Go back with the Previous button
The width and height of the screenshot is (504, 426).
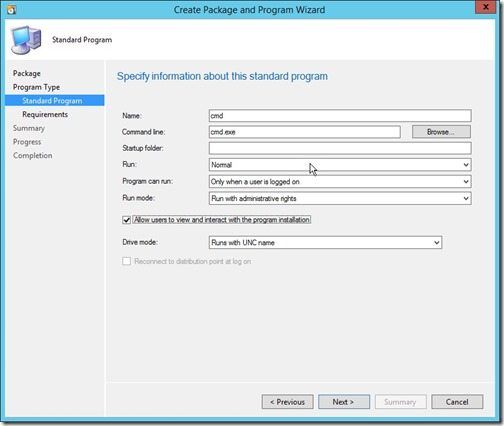pyautogui.click(x=287, y=402)
